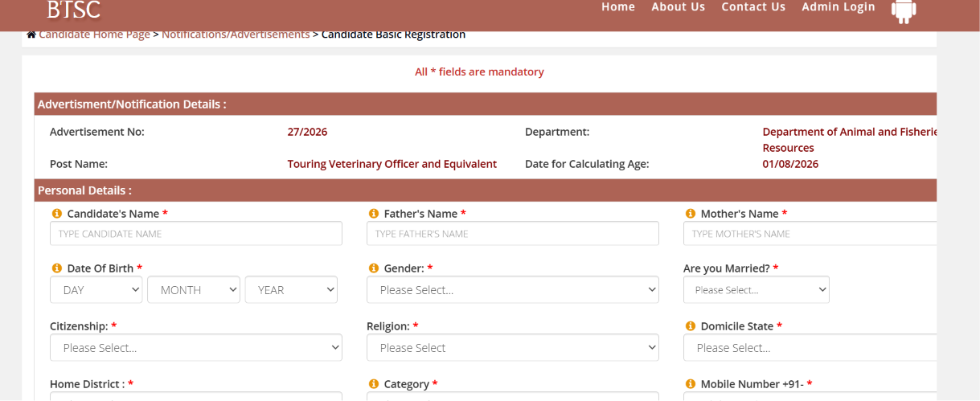980x401 pixels.
Task: Open the YEAR dropdown for birth date
Action: (x=291, y=290)
